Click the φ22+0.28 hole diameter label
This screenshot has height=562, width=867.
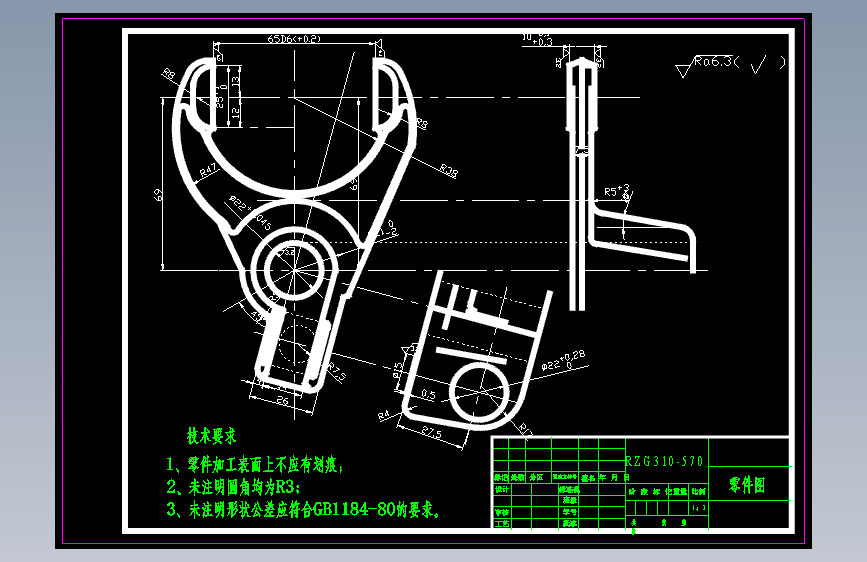coord(563,361)
